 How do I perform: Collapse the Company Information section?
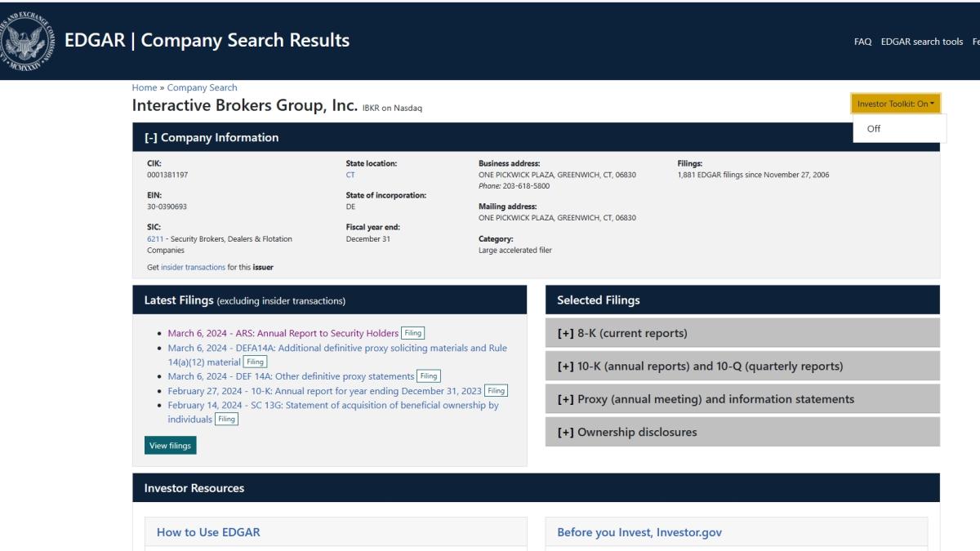[x=151, y=137]
